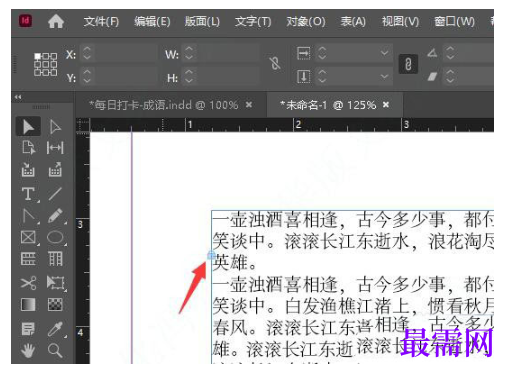512x374 pixels.
Task: Select the Content Placer tool
Action: click(55, 170)
